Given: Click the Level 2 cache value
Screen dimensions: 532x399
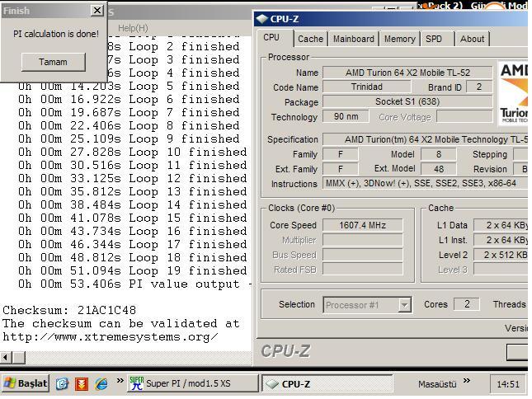Looking at the screenshot, I should (501, 255).
